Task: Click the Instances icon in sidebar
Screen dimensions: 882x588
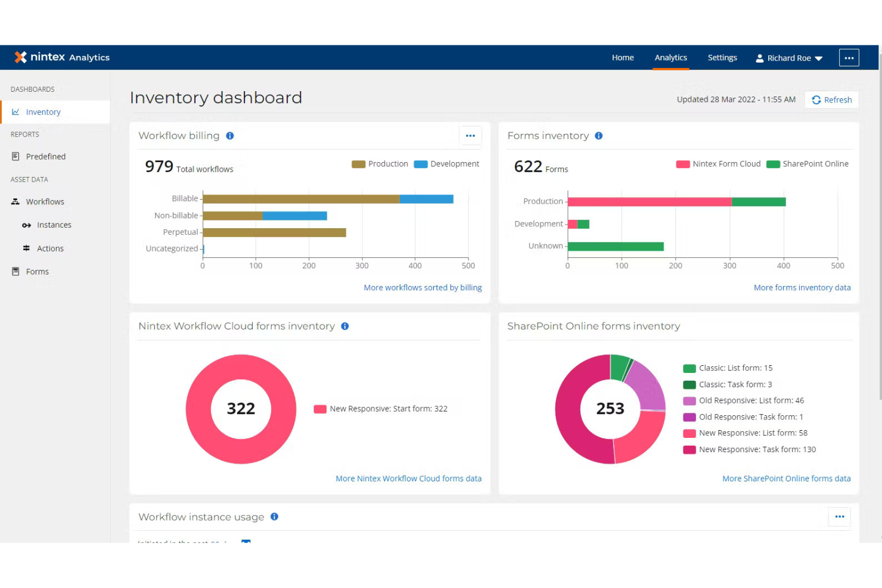Action: tap(26, 225)
